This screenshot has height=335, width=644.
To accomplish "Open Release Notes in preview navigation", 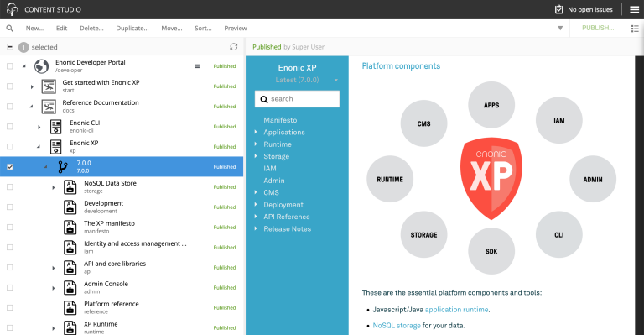I will (287, 229).
